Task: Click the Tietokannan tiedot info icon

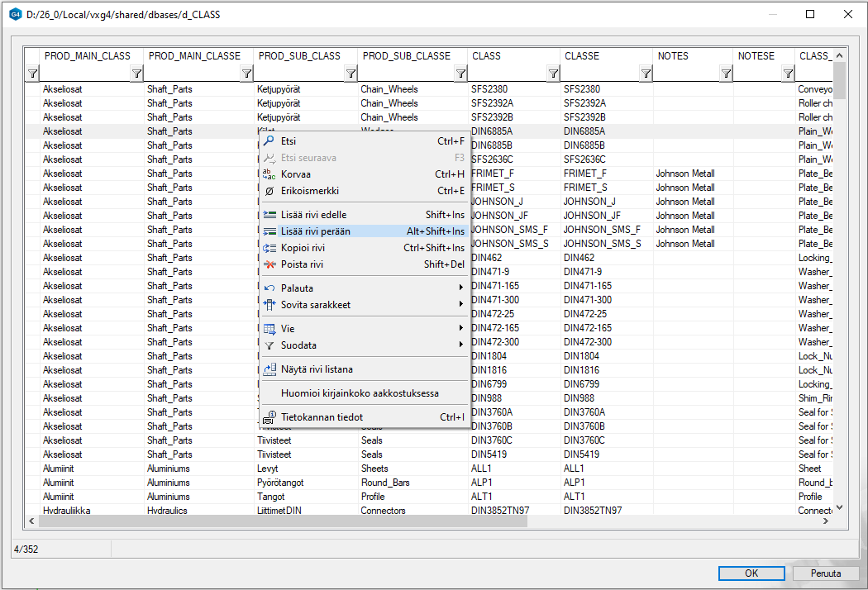Action: coord(269,417)
